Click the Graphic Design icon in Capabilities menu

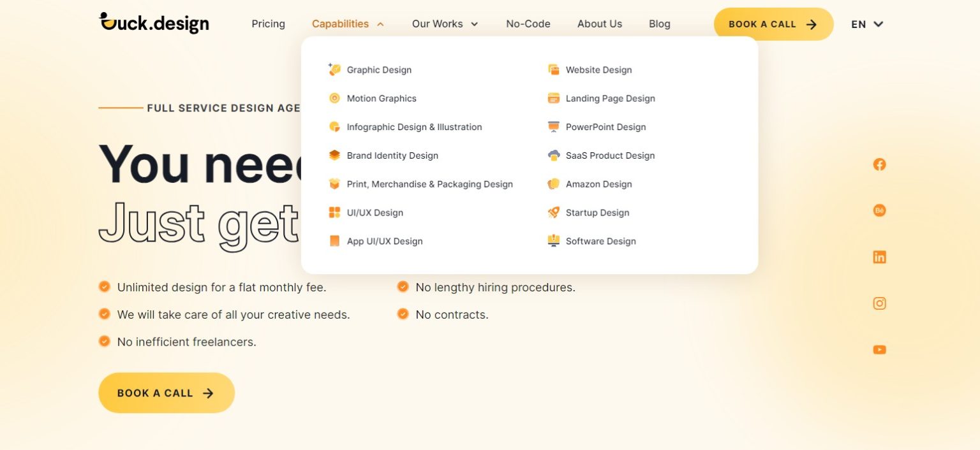click(x=334, y=69)
